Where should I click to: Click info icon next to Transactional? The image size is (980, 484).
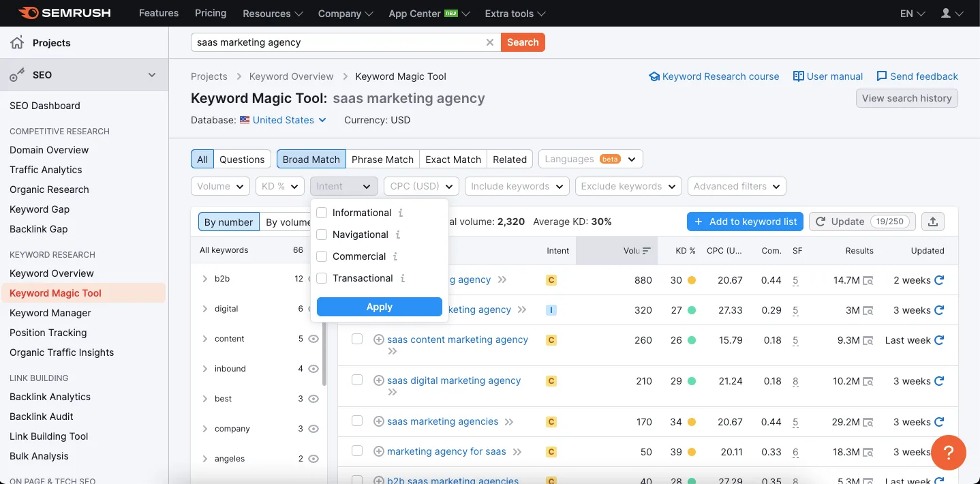(x=403, y=278)
